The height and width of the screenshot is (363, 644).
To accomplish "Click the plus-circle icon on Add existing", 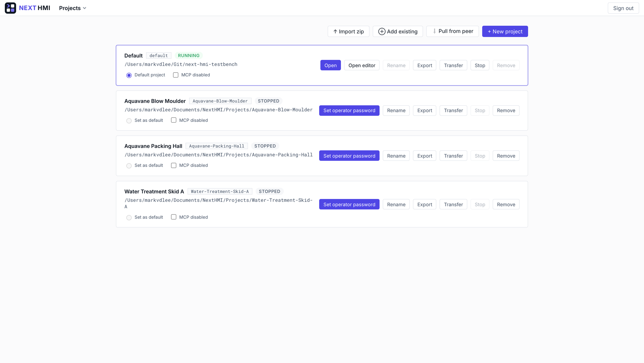I will point(382,31).
